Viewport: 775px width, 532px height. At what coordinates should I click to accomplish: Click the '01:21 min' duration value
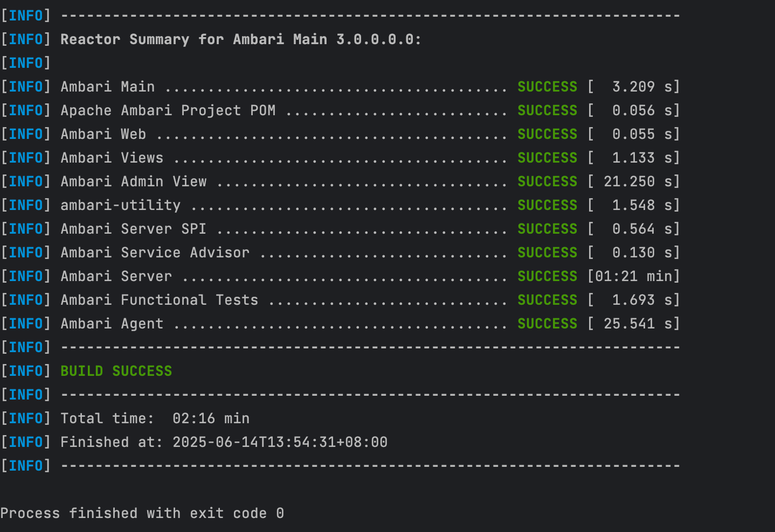[634, 276]
